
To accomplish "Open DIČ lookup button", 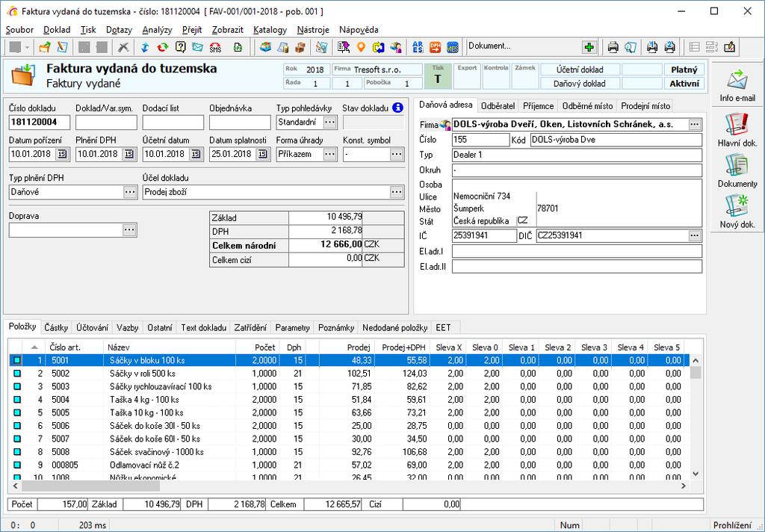I will pyautogui.click(x=695, y=236).
